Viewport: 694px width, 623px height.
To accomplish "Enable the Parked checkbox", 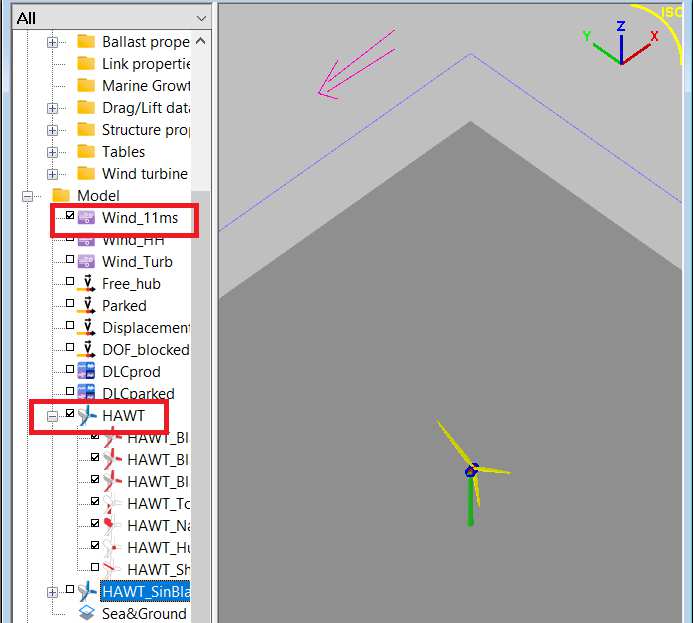I will [x=69, y=304].
